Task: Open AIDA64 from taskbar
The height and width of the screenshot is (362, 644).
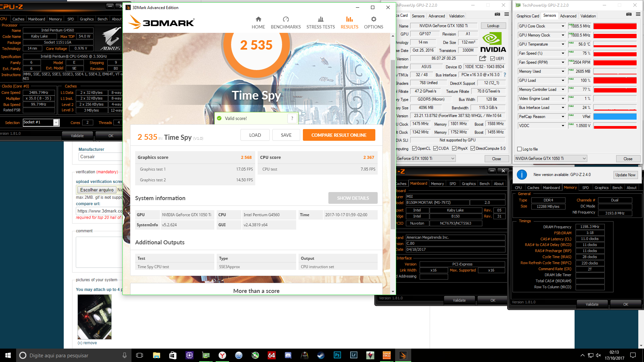Action: tap(272, 355)
